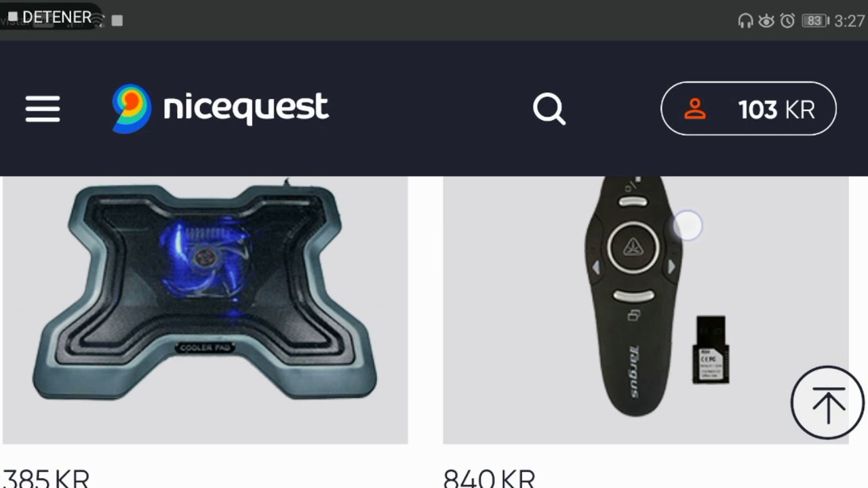Screen dimensions: 868x488
Task: Tap the alarm clock status icon
Action: pos(787,21)
